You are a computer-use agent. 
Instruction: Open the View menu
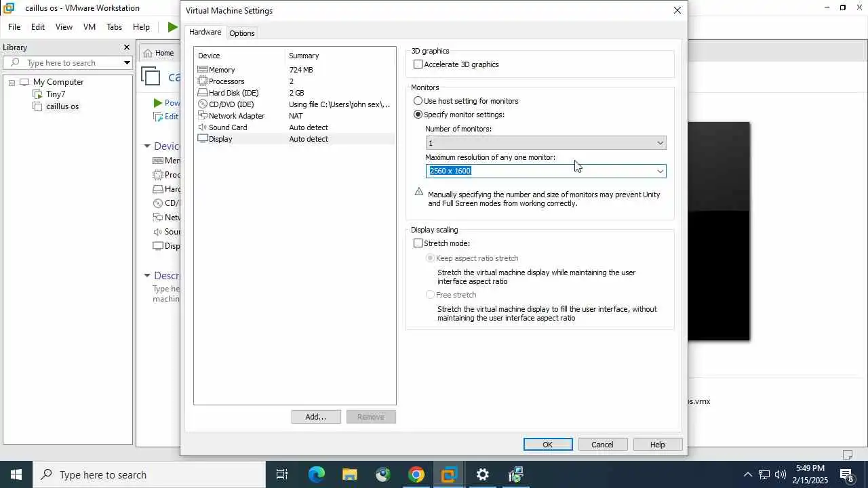click(64, 27)
